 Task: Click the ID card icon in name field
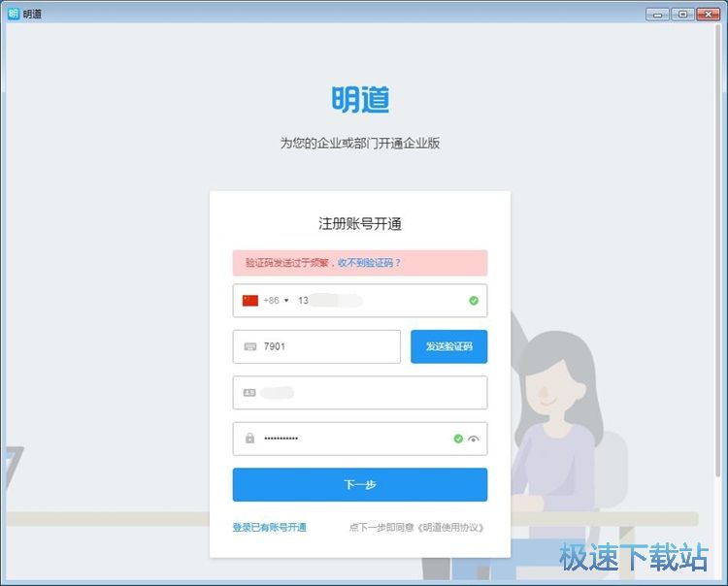coord(249,393)
